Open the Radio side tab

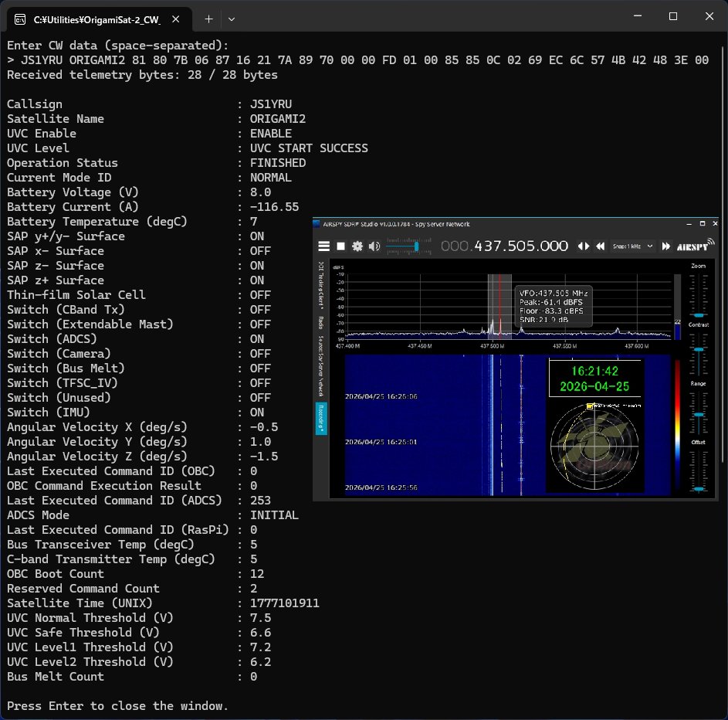click(321, 322)
